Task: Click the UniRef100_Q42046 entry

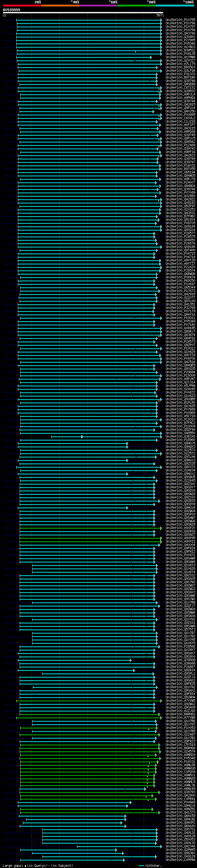Action: 180,846
